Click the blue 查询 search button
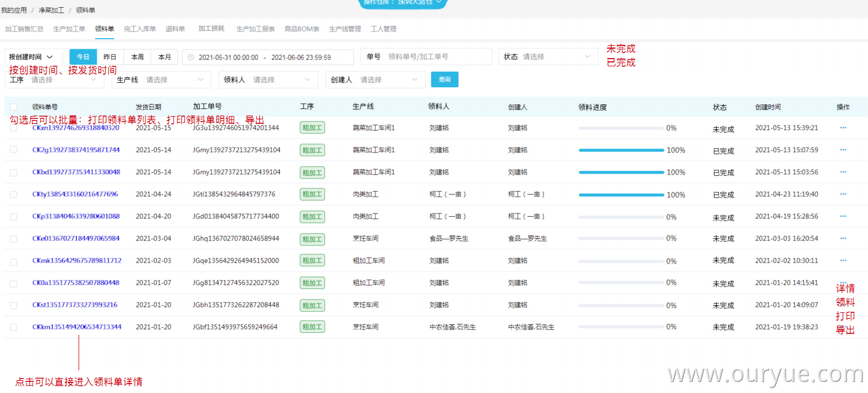This screenshot has height=393, width=868. (445, 80)
